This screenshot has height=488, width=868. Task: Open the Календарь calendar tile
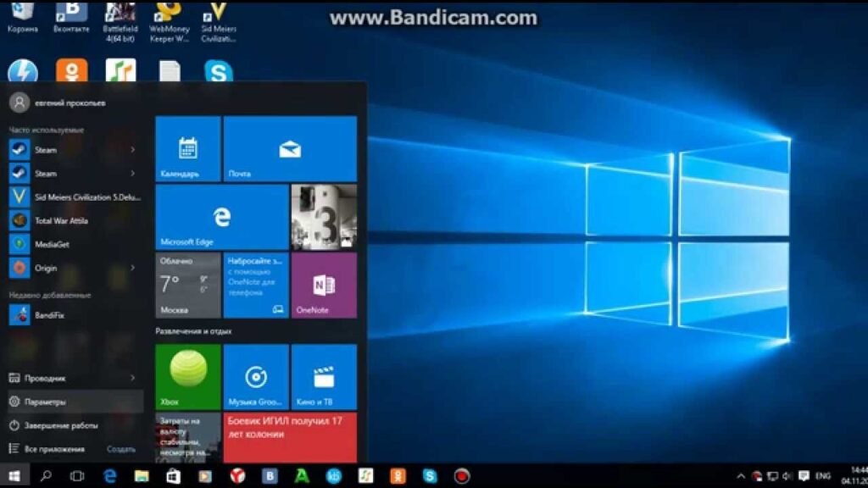pyautogui.click(x=188, y=149)
